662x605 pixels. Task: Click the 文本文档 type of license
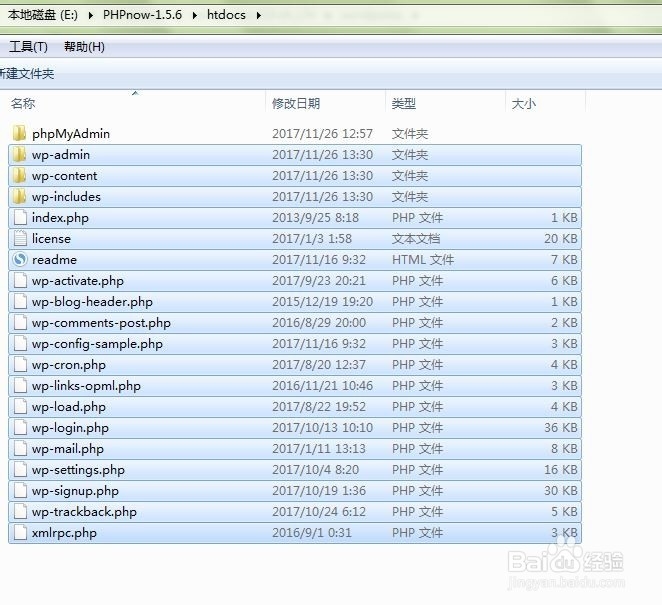pyautogui.click(x=416, y=239)
